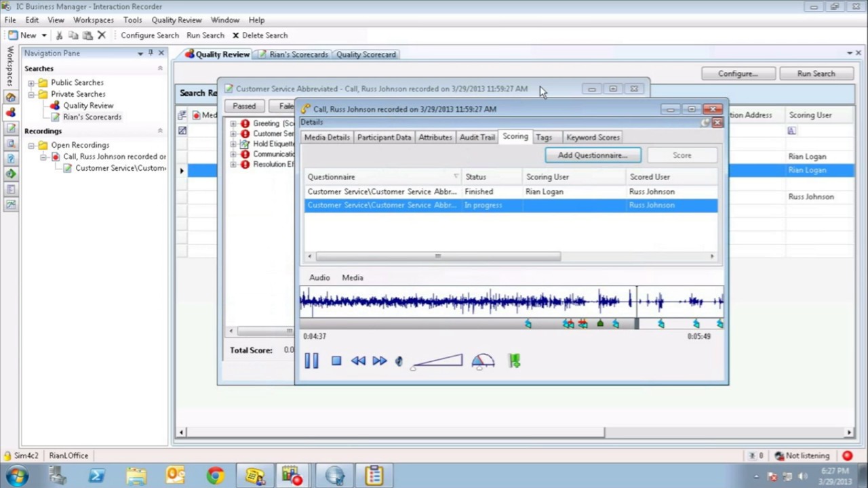Switch to the Quality Scorecard tab
Image resolution: width=868 pixels, height=488 pixels.
(x=366, y=54)
